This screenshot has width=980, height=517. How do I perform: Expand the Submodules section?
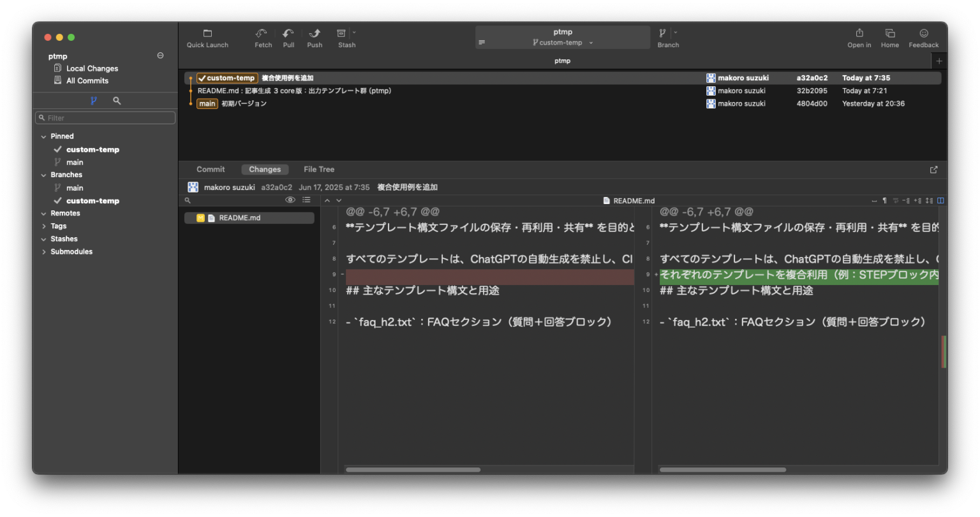(43, 252)
